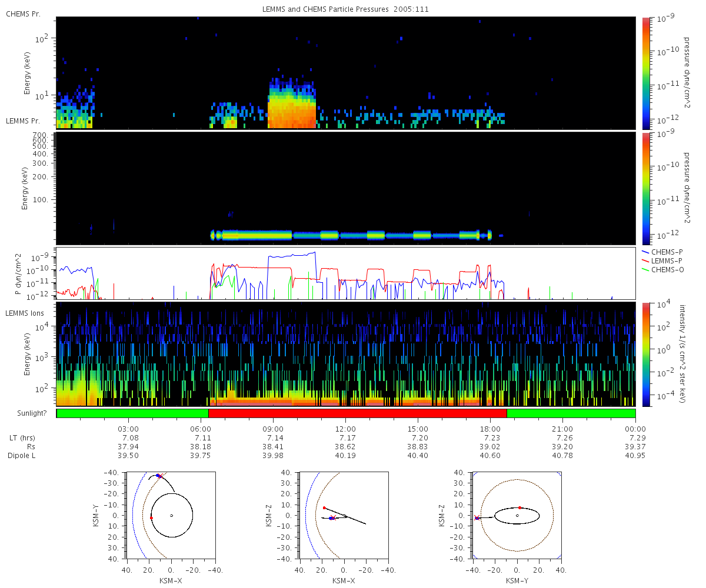Screen dimensions: 706x588
Task: Click the CHEMS pressure color bar
Action: [646, 73]
